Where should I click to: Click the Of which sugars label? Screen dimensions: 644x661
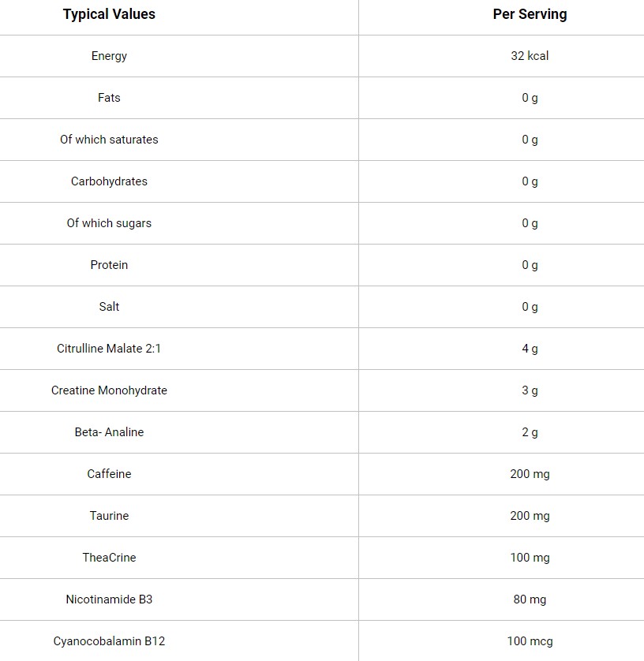click(109, 223)
